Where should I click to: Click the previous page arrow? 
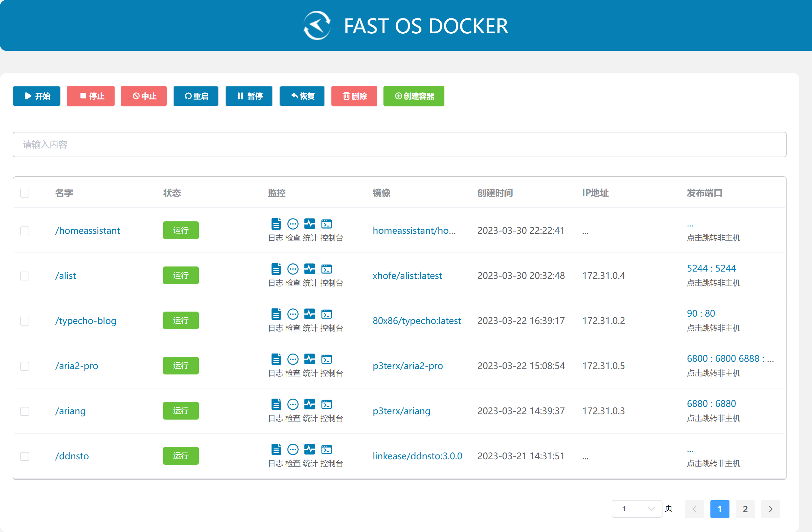click(694, 509)
